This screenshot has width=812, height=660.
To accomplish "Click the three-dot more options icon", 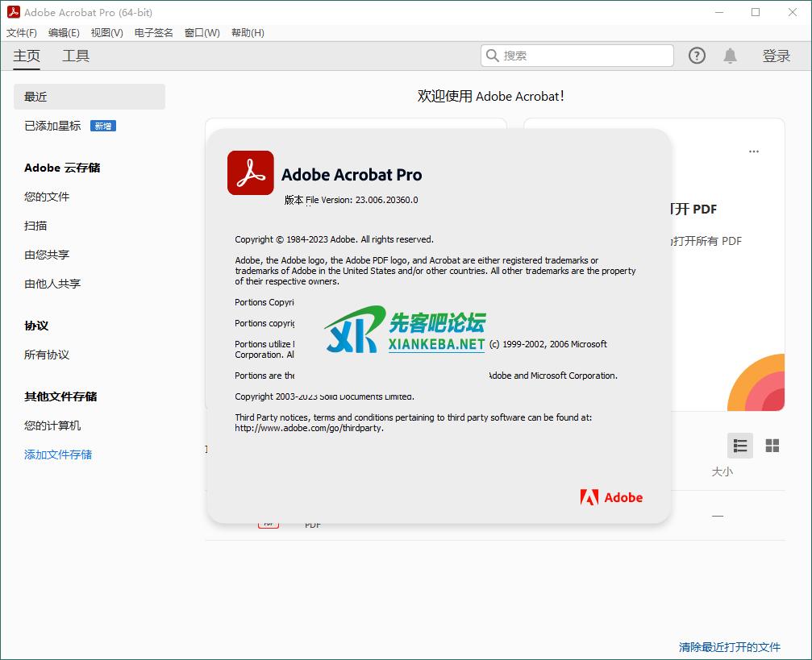I will coord(753,152).
